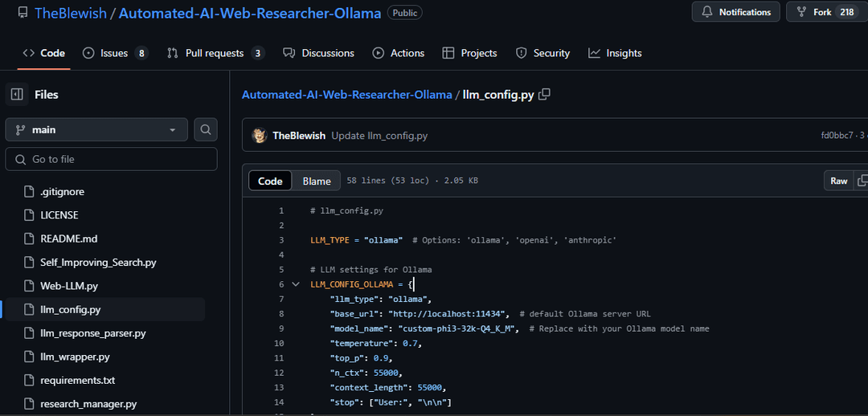Click the search magnifier button in Files panel

(x=206, y=130)
